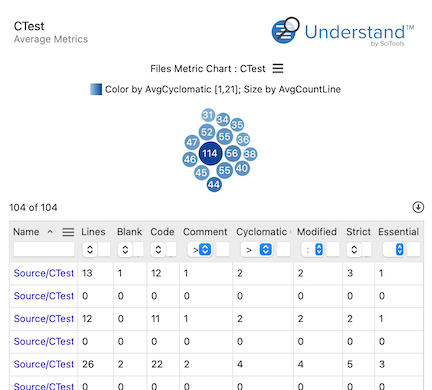
Task: Open Source/CTest link in the 26-lines row
Action: coord(44,364)
